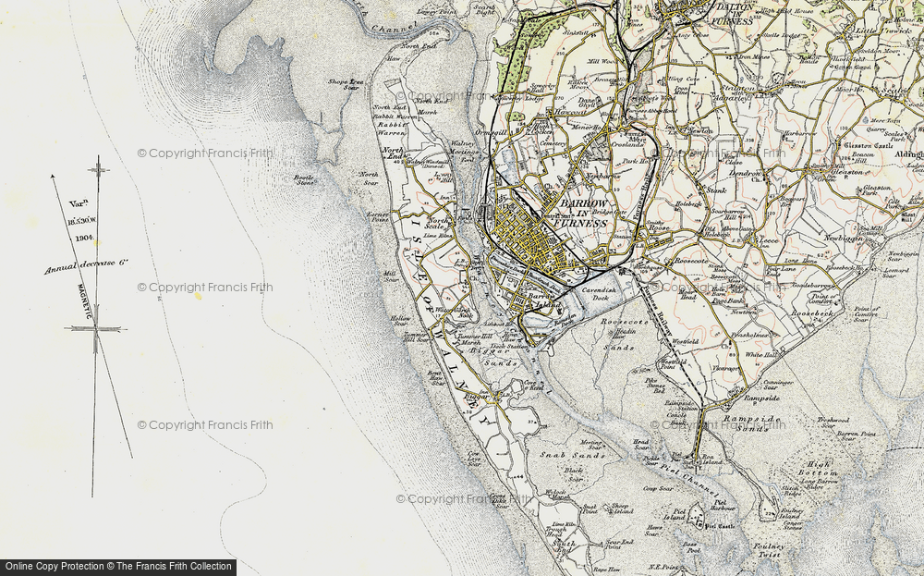Click the 'Coup Scar' label
Screen dimensions: 924x576
coord(658,489)
